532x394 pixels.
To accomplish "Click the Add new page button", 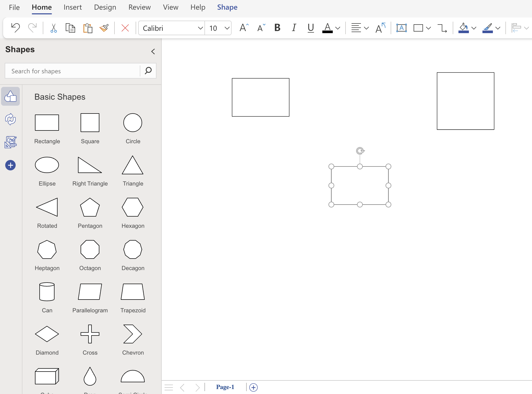I will 253,386.
